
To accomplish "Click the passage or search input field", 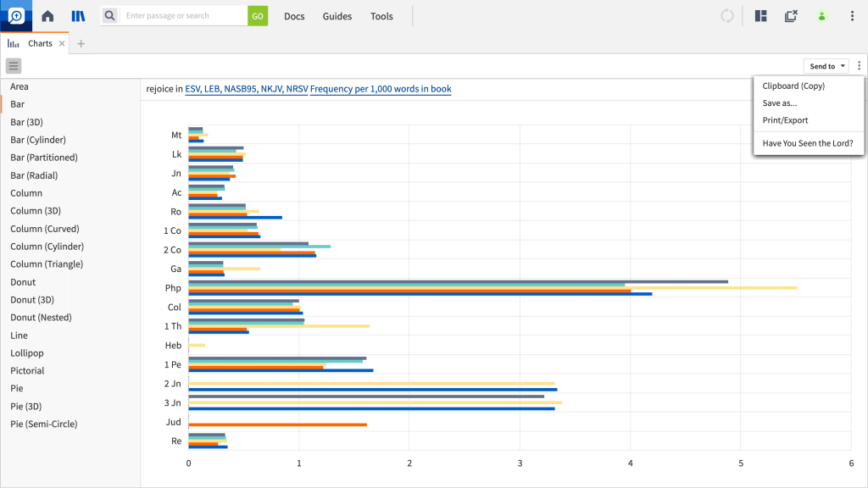I will click(x=184, y=16).
